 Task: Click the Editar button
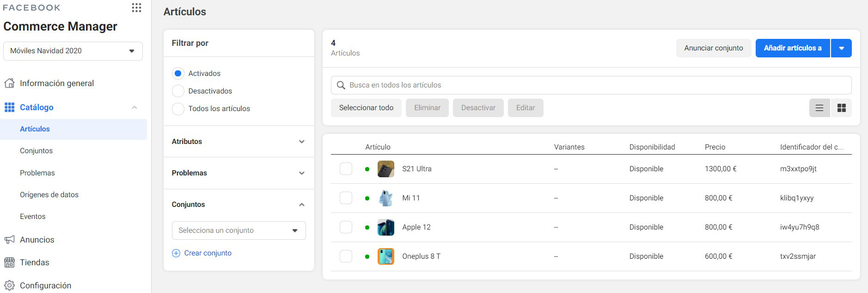526,108
